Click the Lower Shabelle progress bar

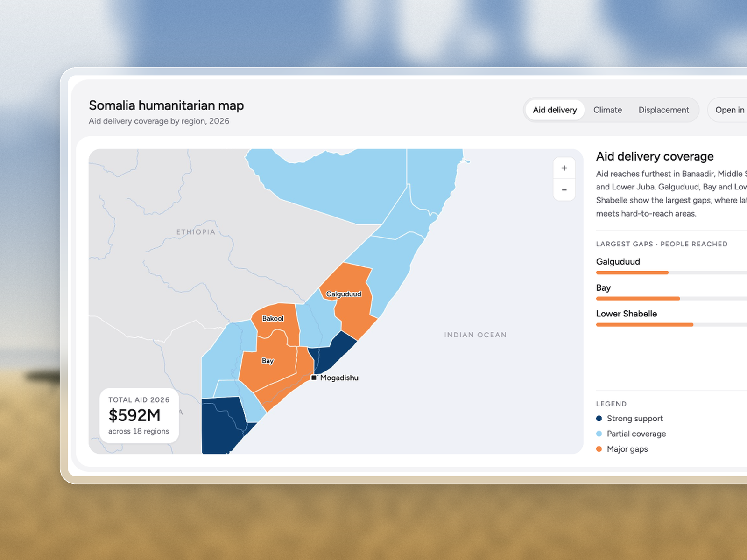click(x=671, y=325)
